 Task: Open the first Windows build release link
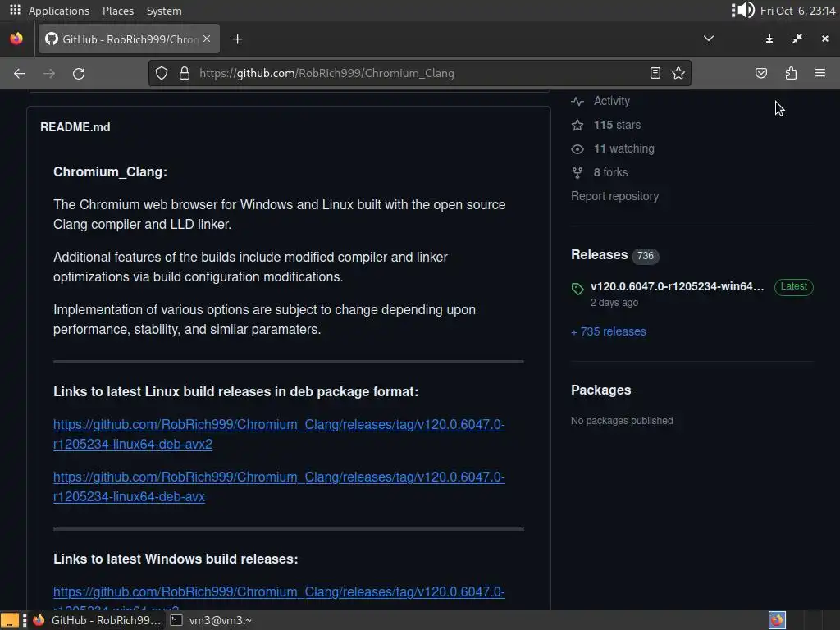click(279, 597)
